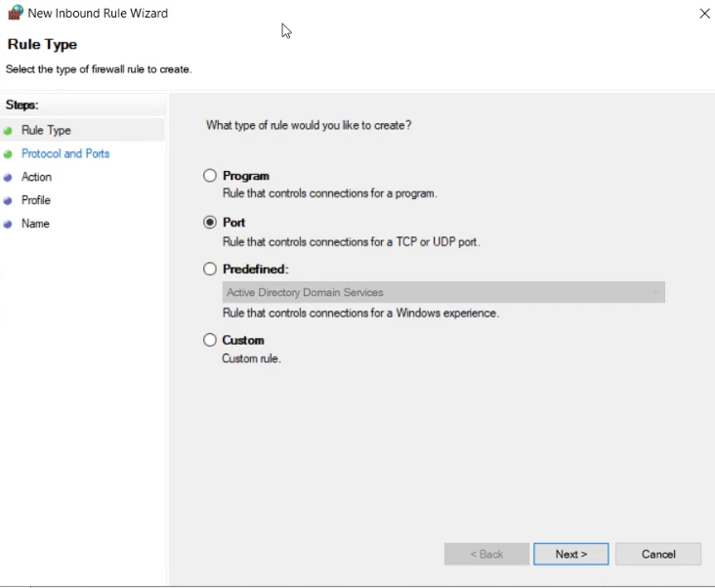This screenshot has height=588, width=715.
Task: Click the blue bullet beside Action step
Action: (x=8, y=177)
